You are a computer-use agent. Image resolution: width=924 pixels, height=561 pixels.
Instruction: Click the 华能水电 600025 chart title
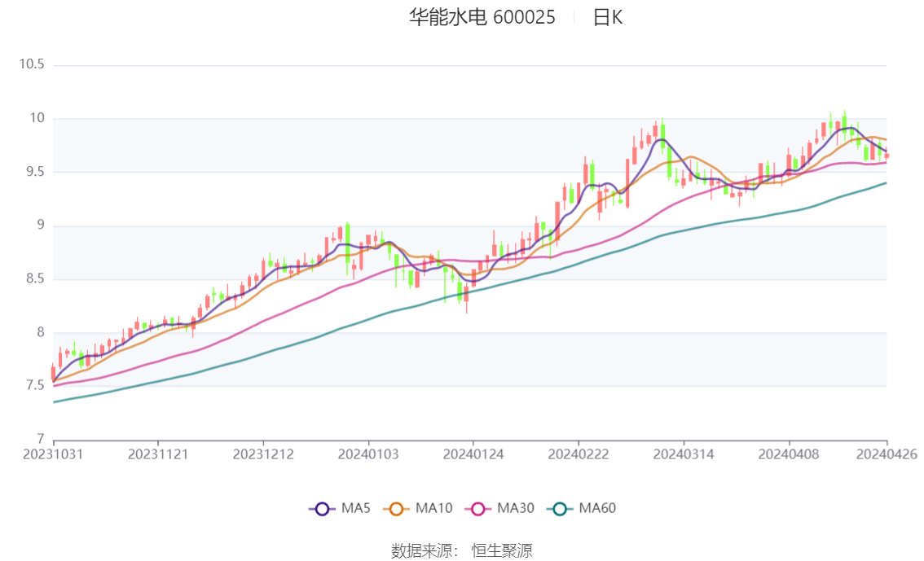[x=482, y=17]
